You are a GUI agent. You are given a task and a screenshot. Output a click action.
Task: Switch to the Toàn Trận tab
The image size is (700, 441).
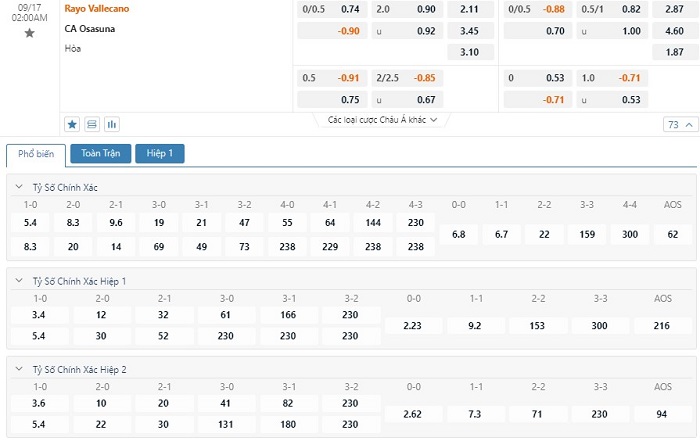100,154
